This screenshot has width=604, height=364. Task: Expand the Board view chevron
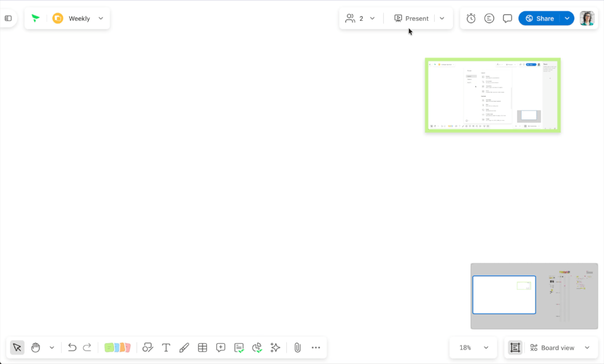point(587,348)
